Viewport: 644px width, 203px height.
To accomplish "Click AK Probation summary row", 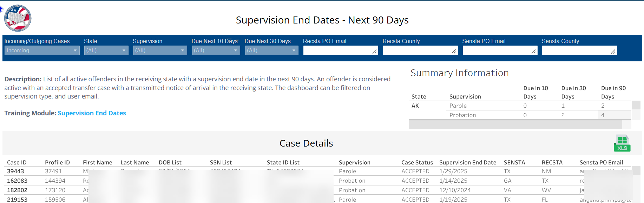I will 539,115.
